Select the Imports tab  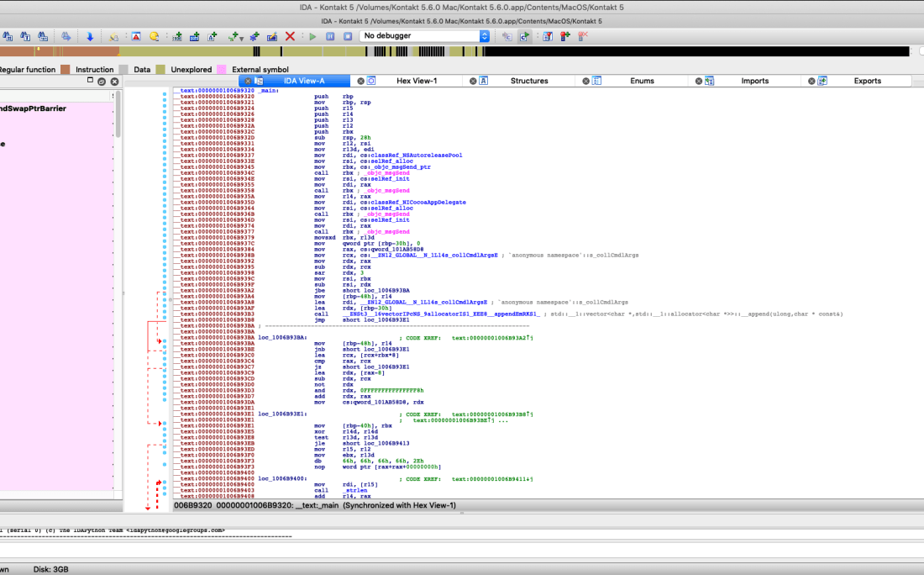pos(754,81)
